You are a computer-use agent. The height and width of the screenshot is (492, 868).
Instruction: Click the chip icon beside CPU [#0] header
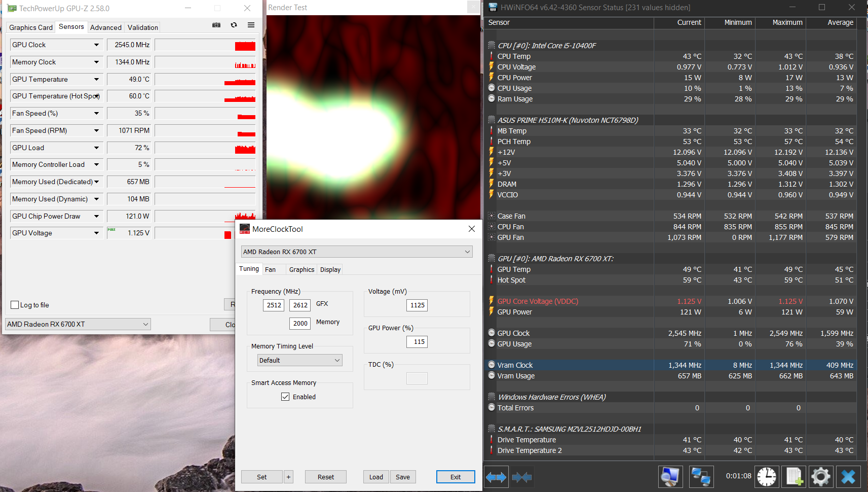pyautogui.click(x=492, y=46)
